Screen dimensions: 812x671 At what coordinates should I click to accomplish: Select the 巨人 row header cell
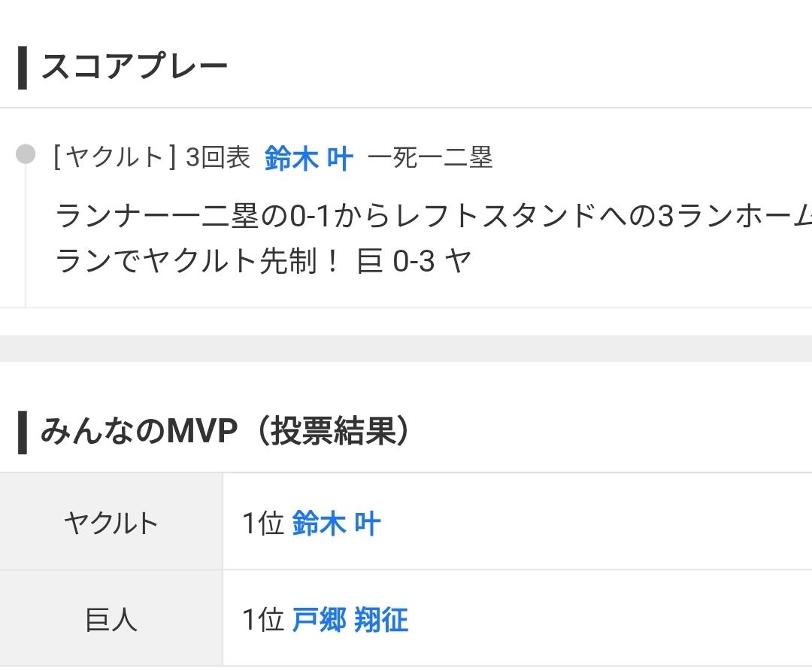click(111, 618)
